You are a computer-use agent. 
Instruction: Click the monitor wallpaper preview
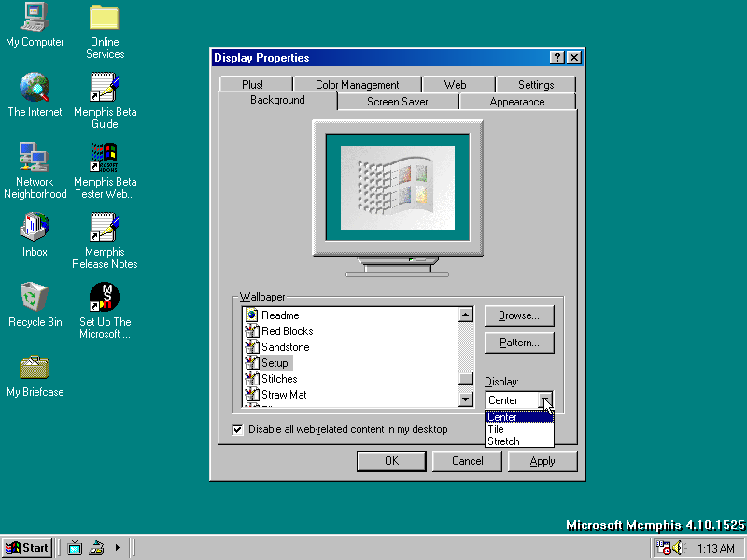[x=398, y=188]
